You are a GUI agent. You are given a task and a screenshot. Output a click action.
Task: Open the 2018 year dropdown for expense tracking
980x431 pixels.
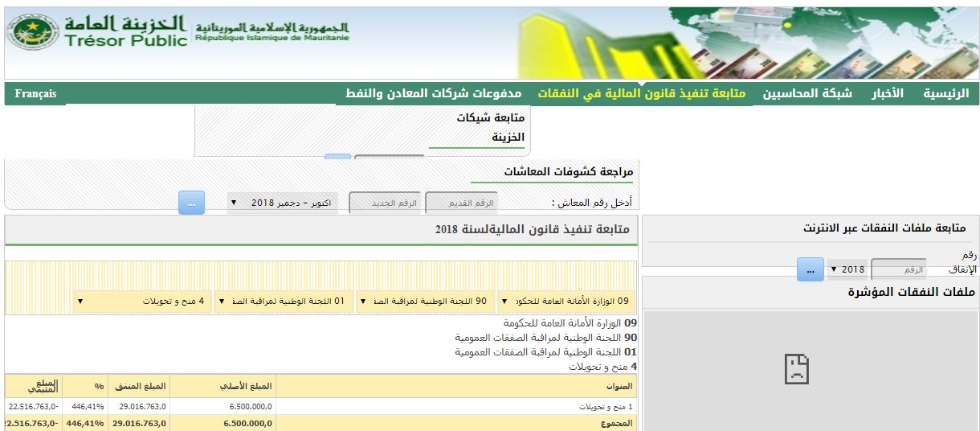[x=847, y=269]
